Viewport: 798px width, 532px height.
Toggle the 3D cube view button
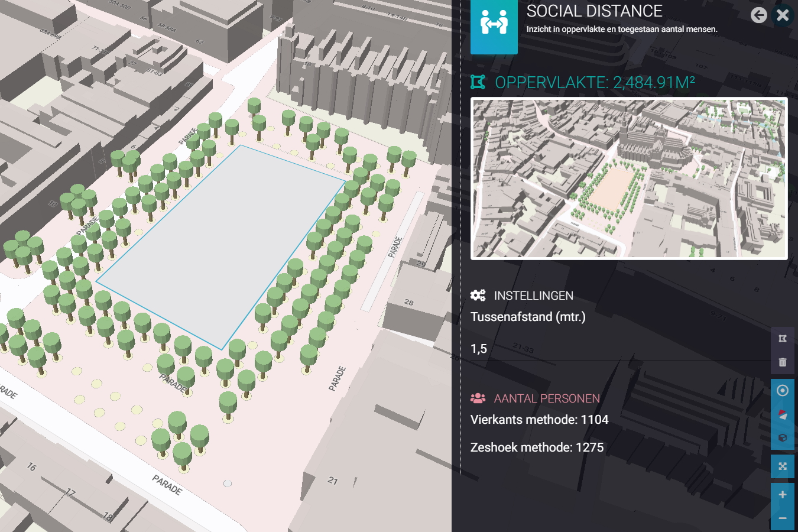tap(783, 438)
